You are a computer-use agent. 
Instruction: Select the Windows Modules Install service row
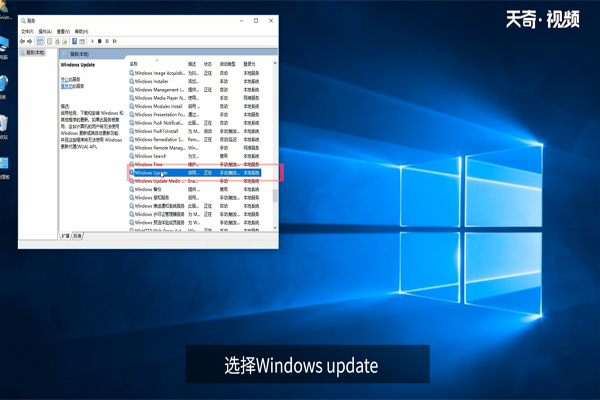[x=195, y=106]
